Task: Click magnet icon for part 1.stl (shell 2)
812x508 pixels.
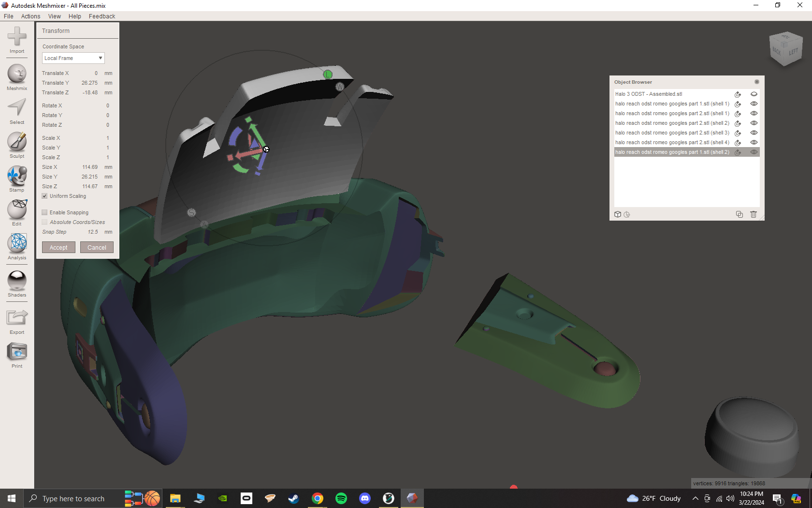Action: pos(738,152)
